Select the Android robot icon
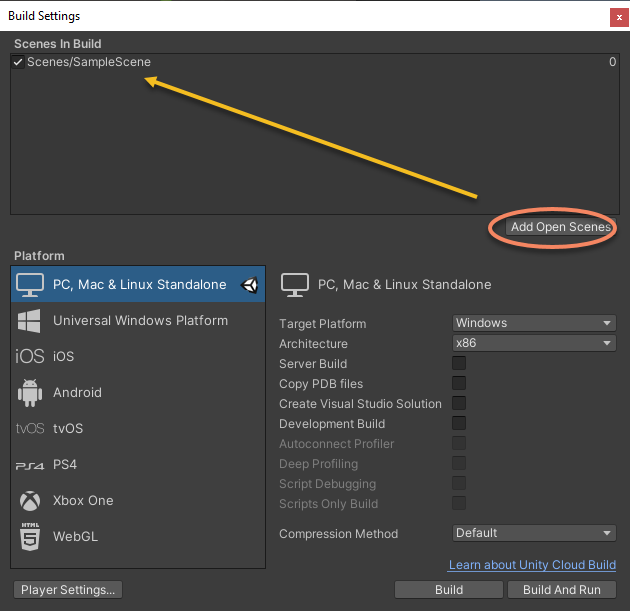630x611 pixels. [29, 393]
